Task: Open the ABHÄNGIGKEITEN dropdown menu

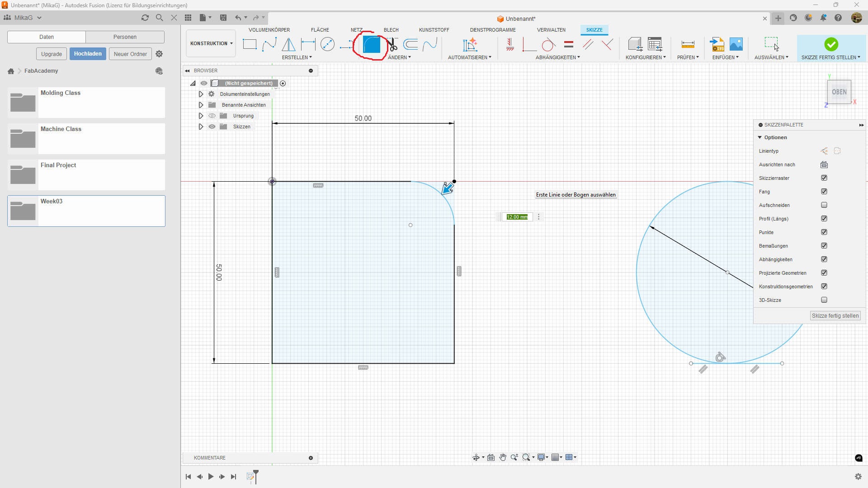Action: (x=557, y=57)
